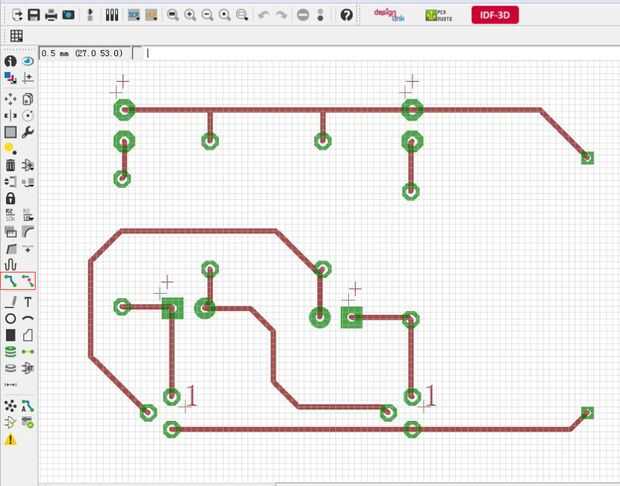Click the first zoom out magnifier icon

click(x=173, y=15)
